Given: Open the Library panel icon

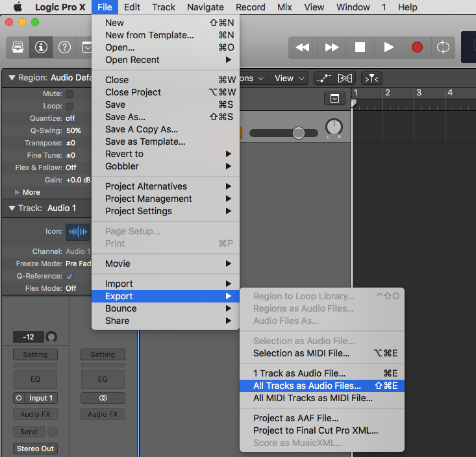Looking at the screenshot, I should tap(18, 47).
